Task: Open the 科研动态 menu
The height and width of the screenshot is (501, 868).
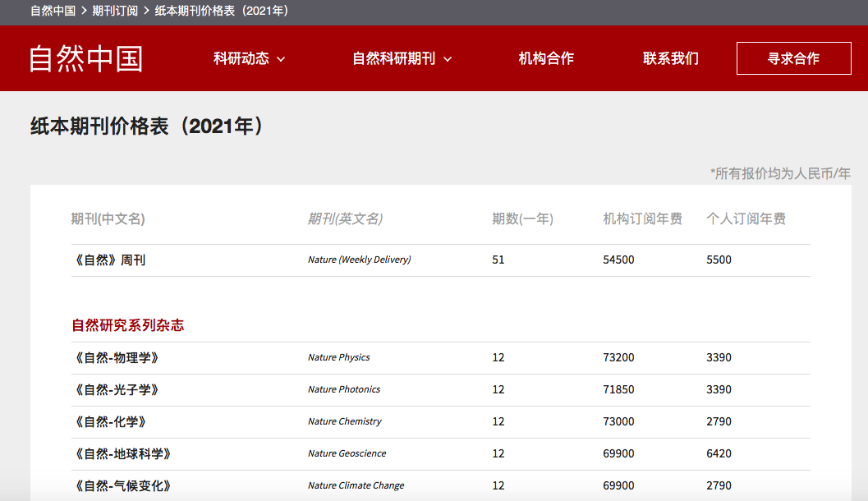Action: (241, 58)
